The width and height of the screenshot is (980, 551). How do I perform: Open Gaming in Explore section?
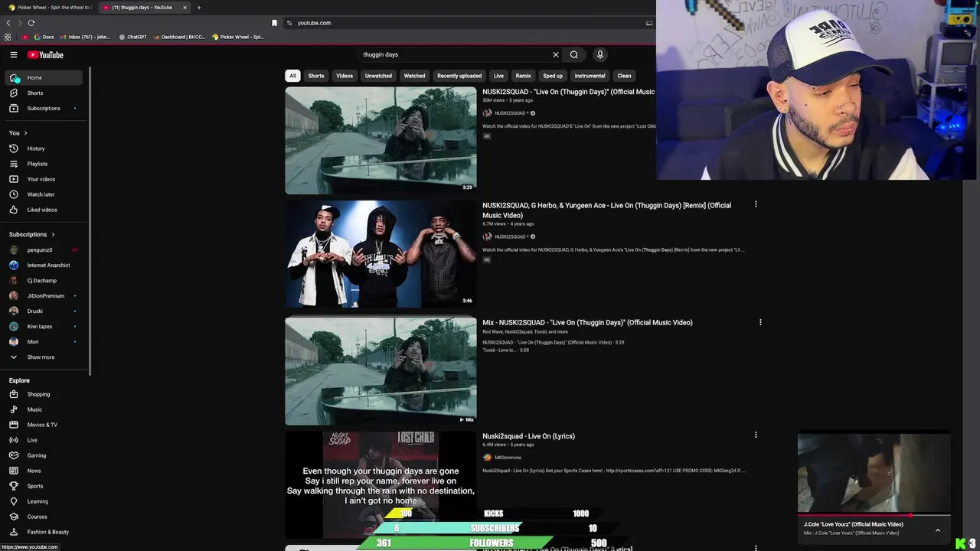(x=44, y=455)
